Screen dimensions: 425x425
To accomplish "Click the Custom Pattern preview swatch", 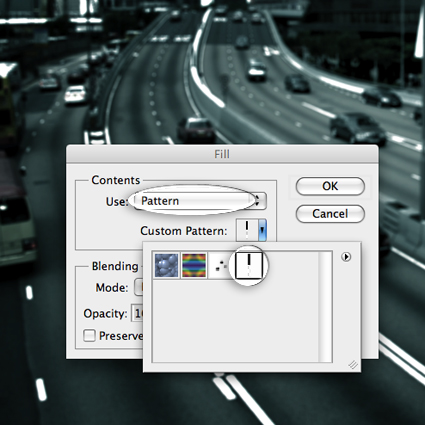I will (247, 230).
